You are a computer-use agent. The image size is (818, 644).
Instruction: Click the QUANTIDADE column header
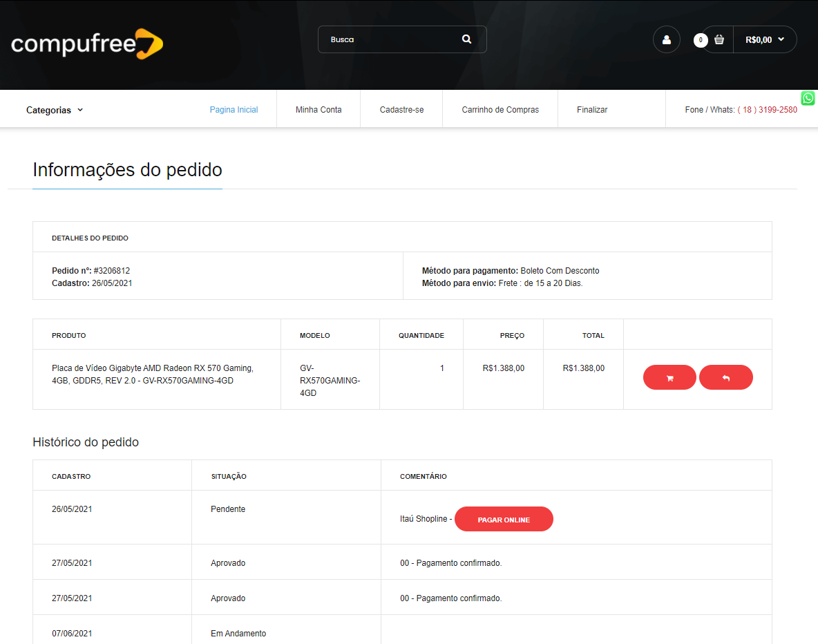tap(421, 336)
